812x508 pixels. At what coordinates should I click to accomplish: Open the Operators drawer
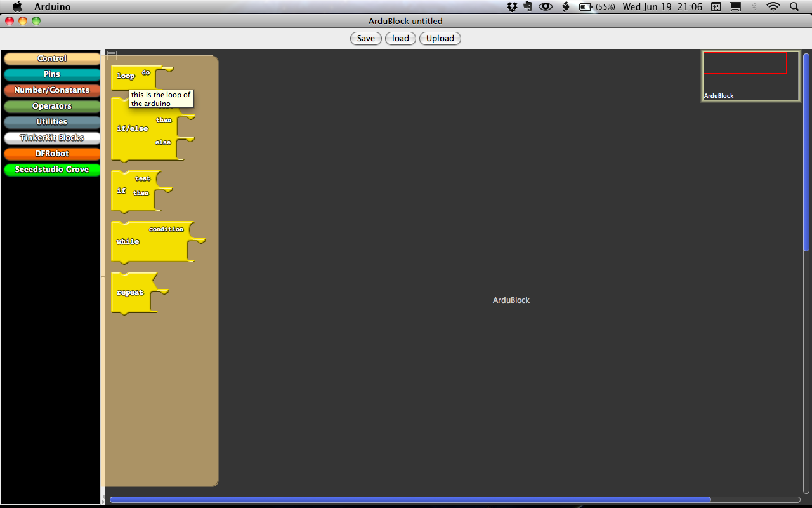click(52, 106)
